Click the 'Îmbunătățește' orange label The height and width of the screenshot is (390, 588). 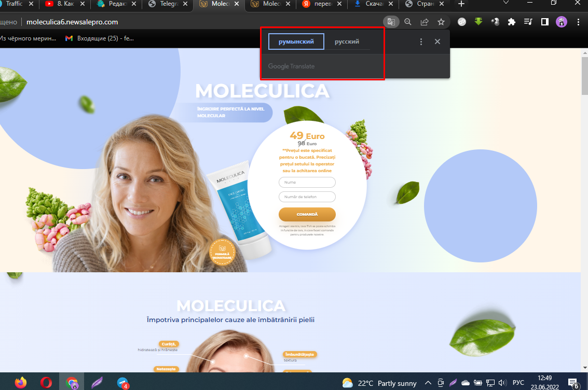(299, 354)
